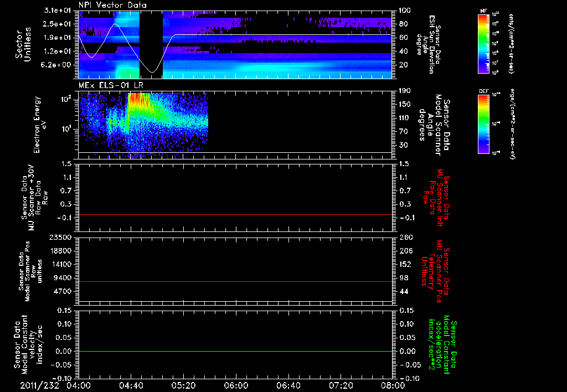Image resolution: width=567 pixels, height=392 pixels.
Task: Click the 06:00 time axis label
Action: (x=236, y=385)
